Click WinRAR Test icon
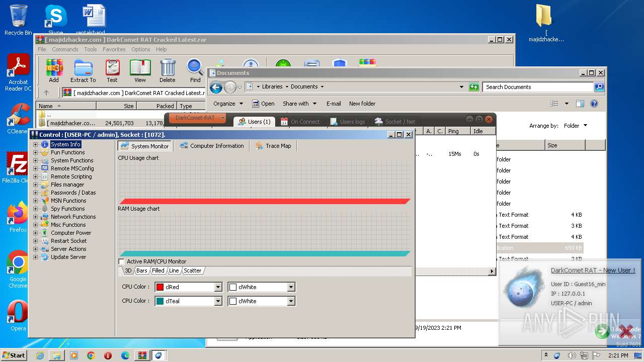This screenshot has height=362, width=644. [x=112, y=67]
